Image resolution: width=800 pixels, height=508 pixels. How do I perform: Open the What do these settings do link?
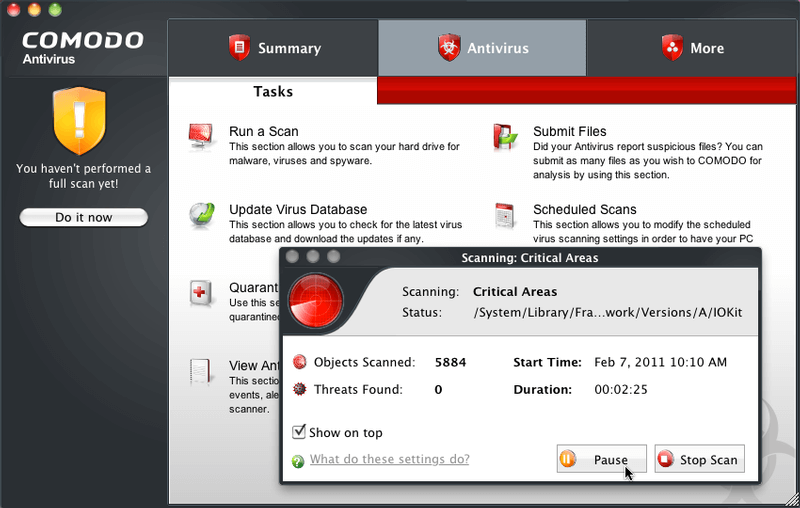389,460
